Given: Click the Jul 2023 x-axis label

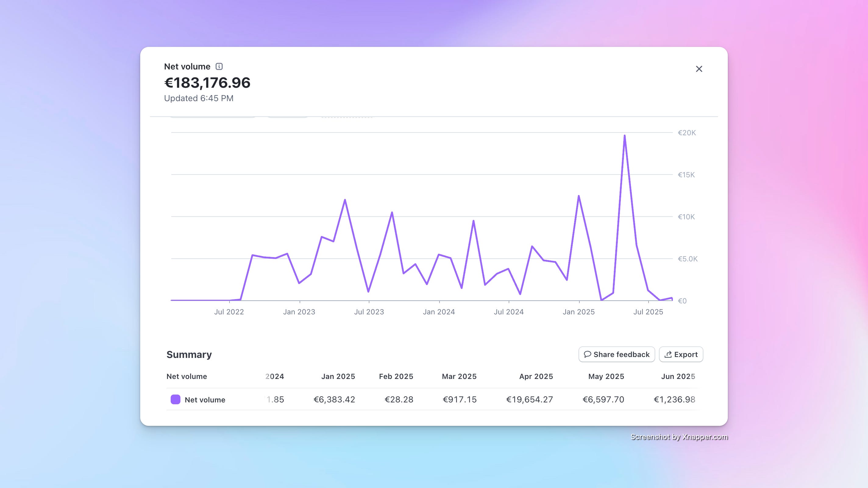Looking at the screenshot, I should pyautogui.click(x=369, y=312).
